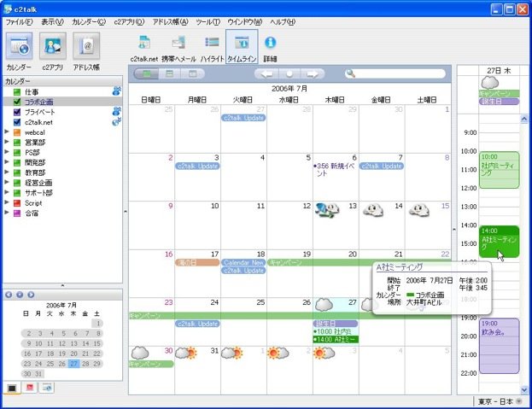This screenshot has height=409, width=532.
Task: Click the c2talk.net toolbar icon
Action: tap(144, 43)
